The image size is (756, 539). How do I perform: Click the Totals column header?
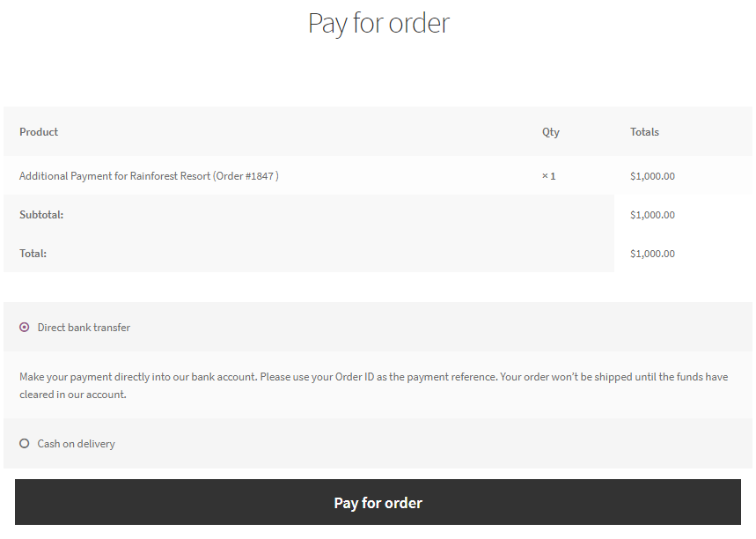click(644, 132)
